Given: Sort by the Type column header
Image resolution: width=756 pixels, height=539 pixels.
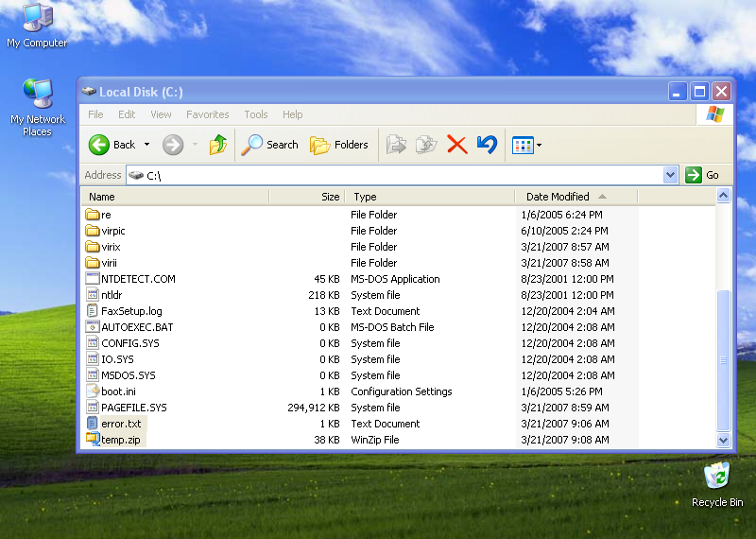Looking at the screenshot, I should (430, 197).
